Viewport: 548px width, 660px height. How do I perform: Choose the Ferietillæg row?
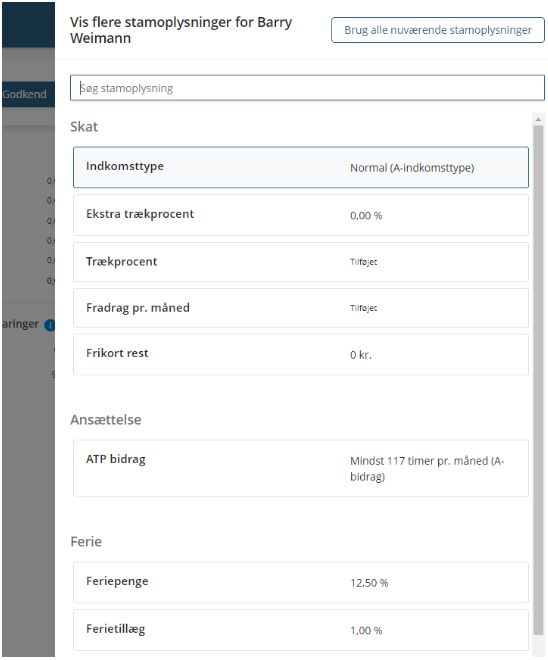(x=301, y=630)
